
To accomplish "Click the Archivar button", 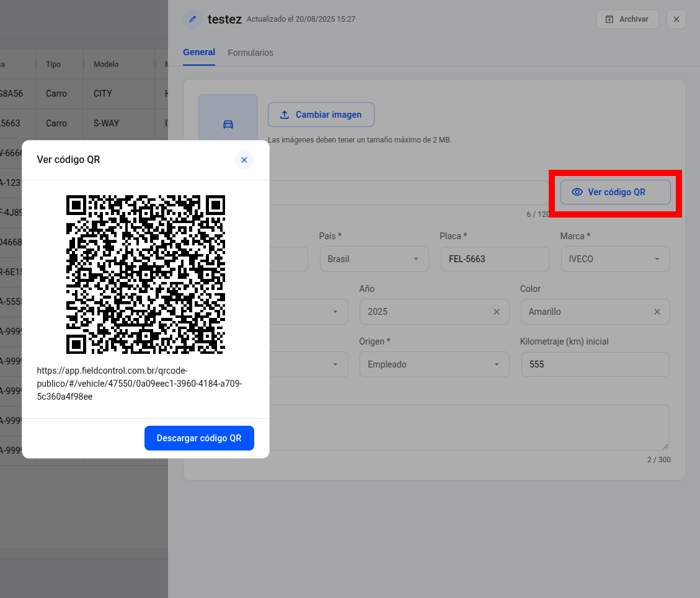I will (627, 19).
